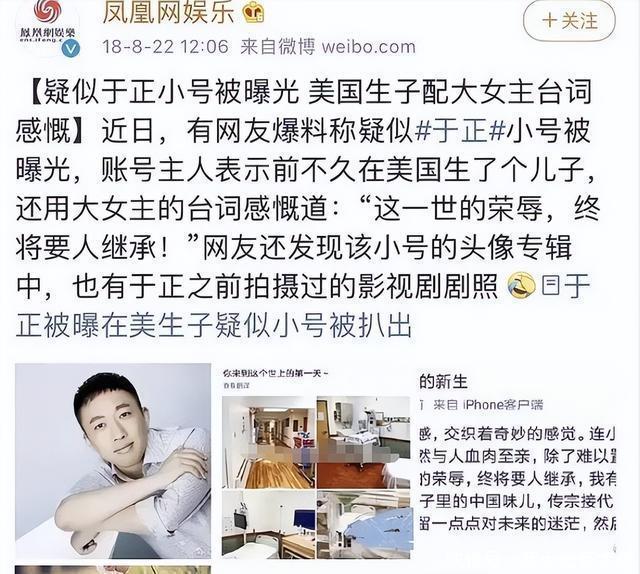Click the gold crown membership badge

click(254, 13)
